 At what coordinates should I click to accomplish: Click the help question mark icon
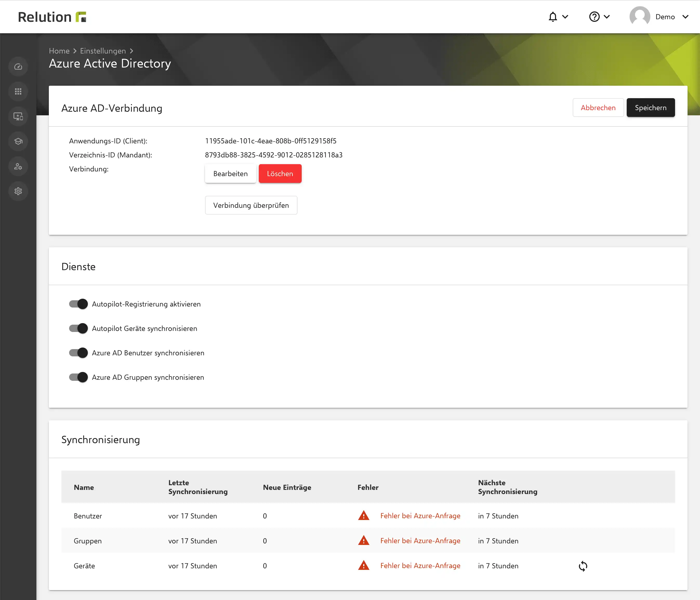[594, 17]
